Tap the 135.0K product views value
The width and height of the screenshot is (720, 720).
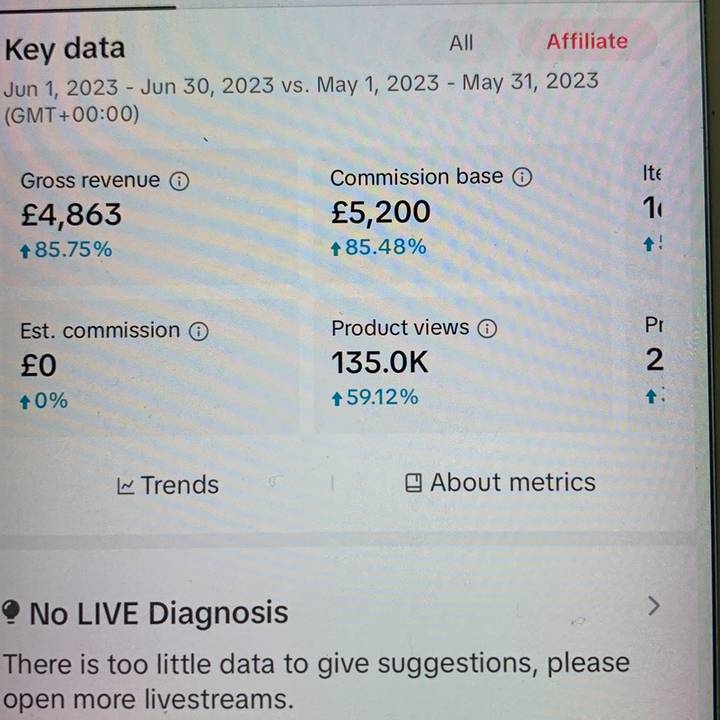[x=380, y=362]
